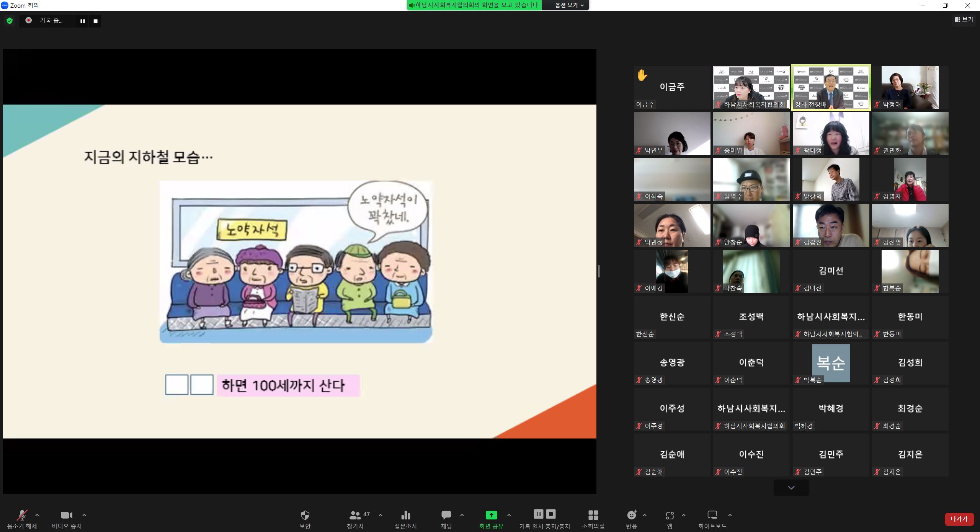Stop video with 비디오 중지

click(x=67, y=515)
